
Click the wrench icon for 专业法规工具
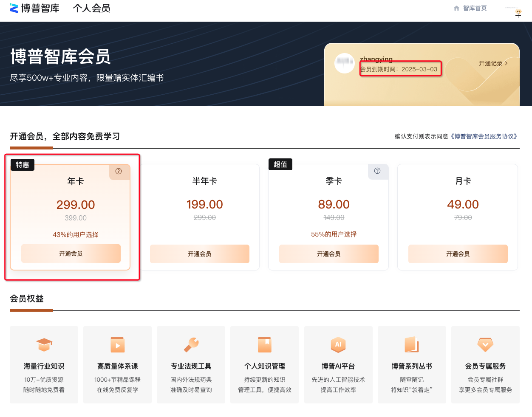pos(191,344)
